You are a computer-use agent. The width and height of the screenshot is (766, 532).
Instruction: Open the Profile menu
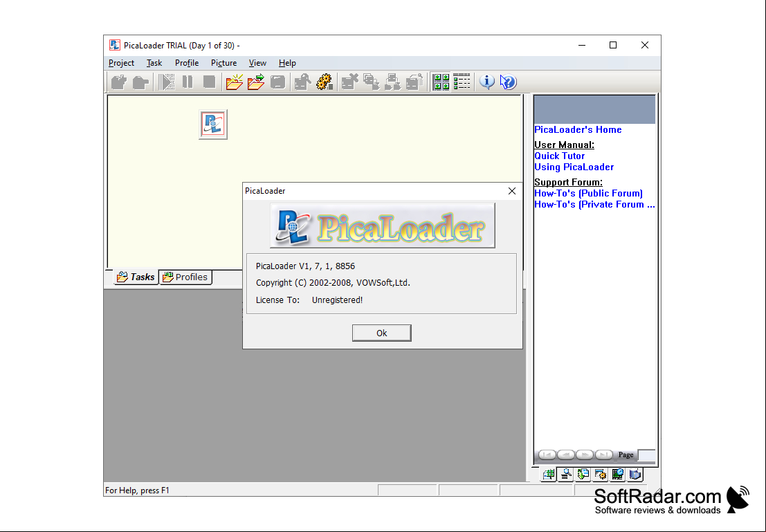[187, 63]
